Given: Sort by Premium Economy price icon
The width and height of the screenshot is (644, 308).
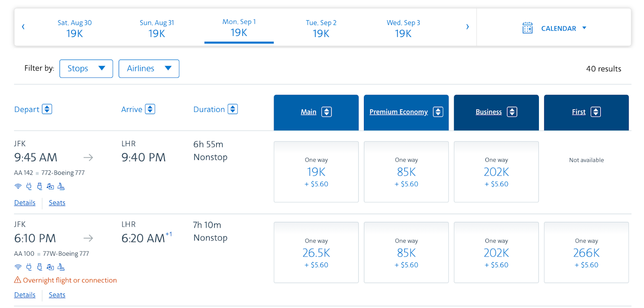Looking at the screenshot, I should 438,112.
